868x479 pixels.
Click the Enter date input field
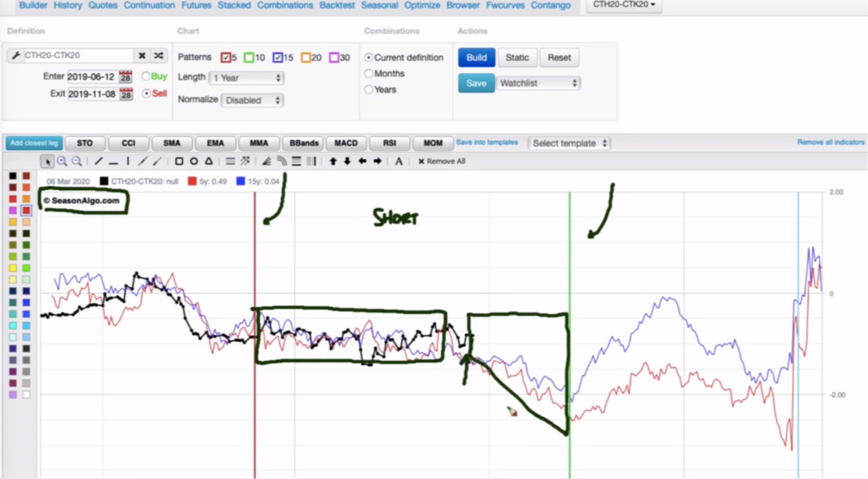pos(92,77)
